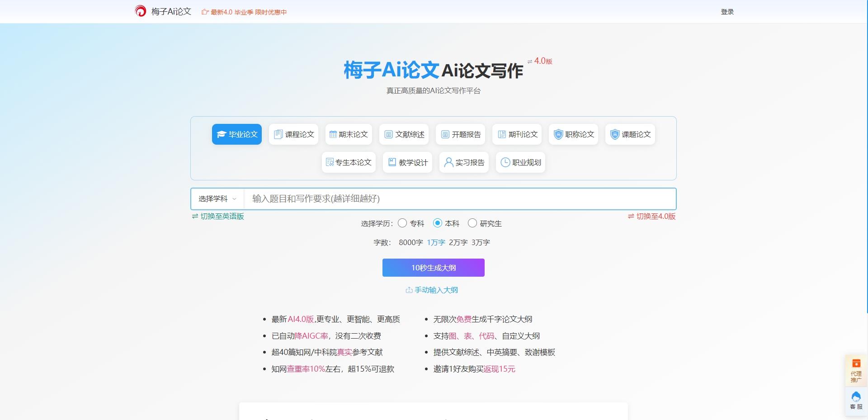The image size is (868, 420).
Task: Click the shield icon on 课题论文
Action: 615,134
